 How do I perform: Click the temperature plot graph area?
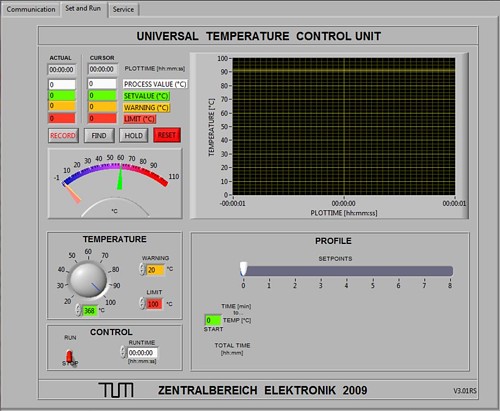(344, 126)
